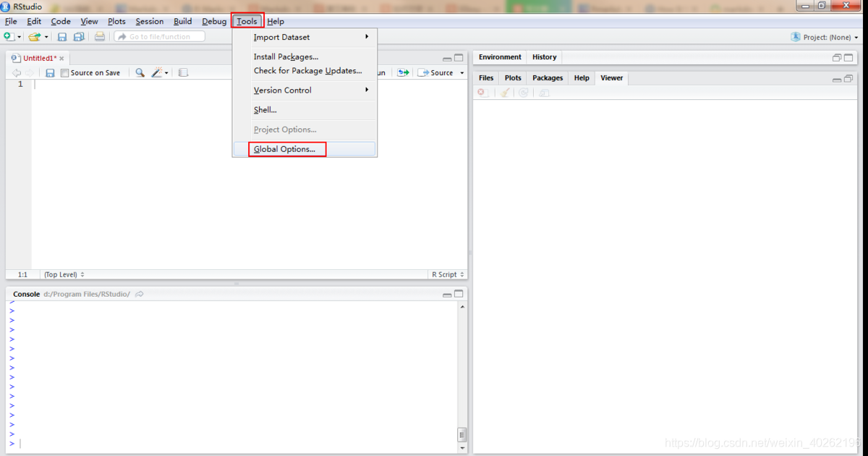Click the Viewer refresh icon

click(x=524, y=93)
